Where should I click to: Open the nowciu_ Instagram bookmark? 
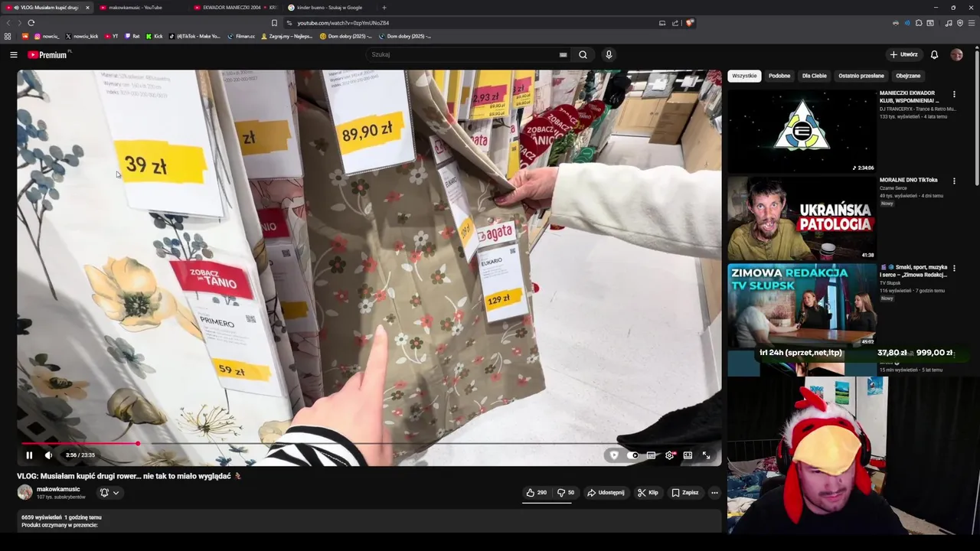(46, 36)
